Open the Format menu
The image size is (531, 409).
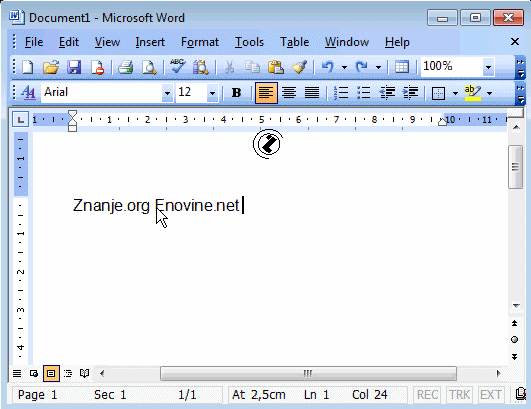coord(200,42)
